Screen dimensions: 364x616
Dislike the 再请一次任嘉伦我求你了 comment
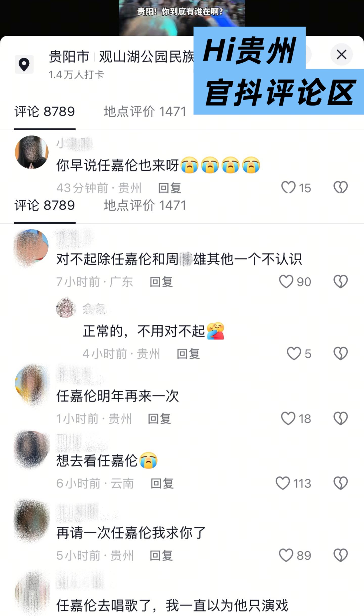click(x=340, y=555)
